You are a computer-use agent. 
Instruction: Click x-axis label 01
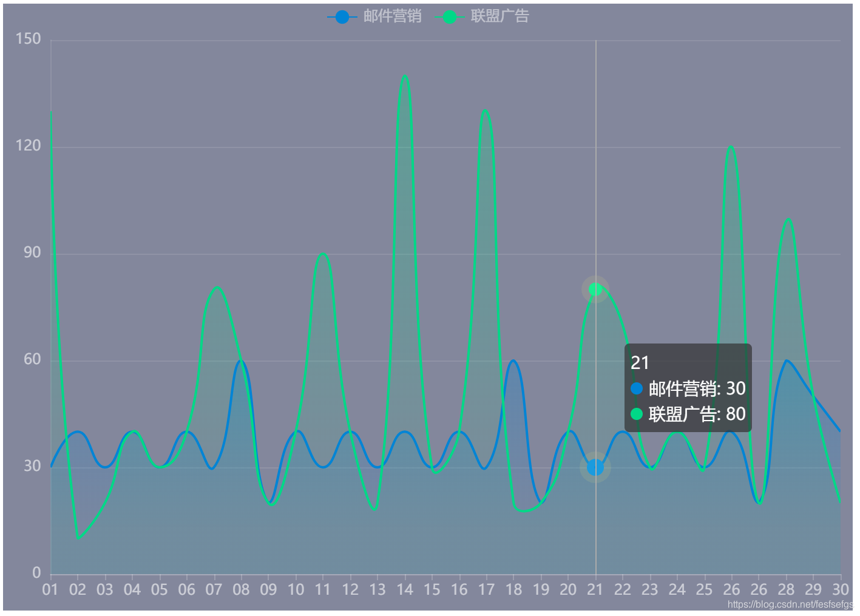pyautogui.click(x=50, y=589)
